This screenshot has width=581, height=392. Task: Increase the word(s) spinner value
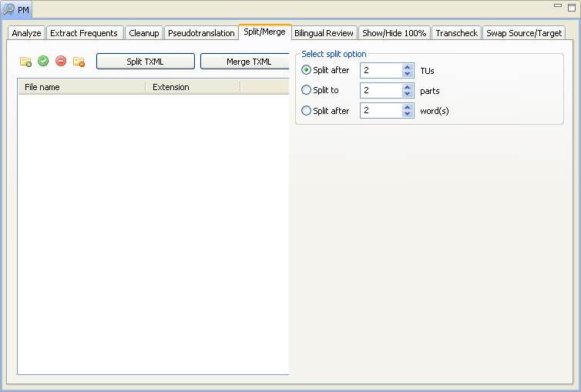pyautogui.click(x=408, y=107)
